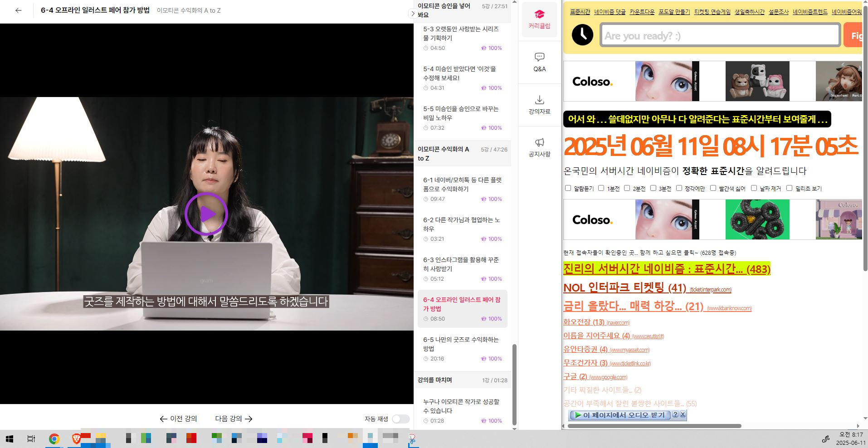The height and width of the screenshot is (448, 868).
Task: Check the 1분전 checkbox
Action: [x=601, y=188]
